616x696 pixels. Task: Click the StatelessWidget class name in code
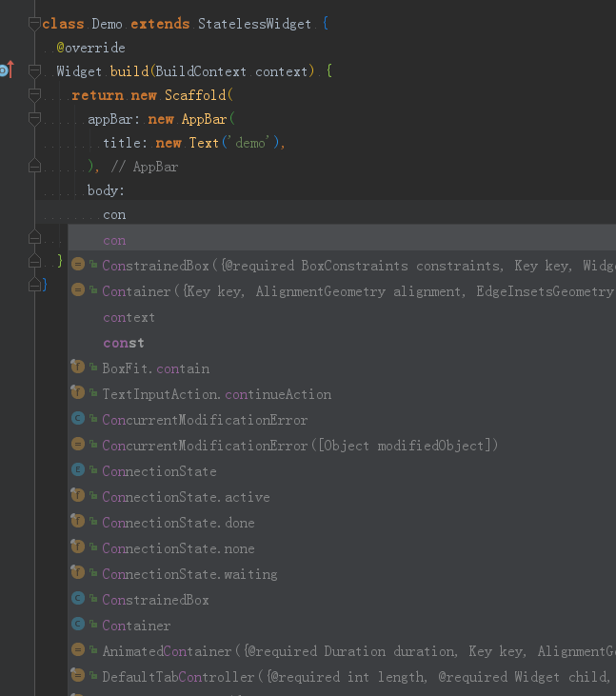(x=254, y=24)
